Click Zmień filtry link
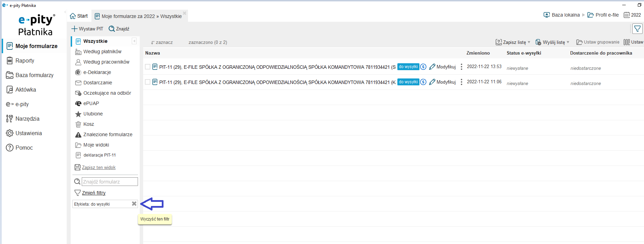The height and width of the screenshot is (244, 644). coord(94,193)
